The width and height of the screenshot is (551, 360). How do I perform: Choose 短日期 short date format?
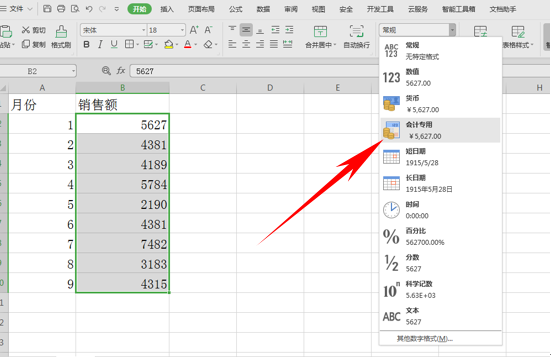(441, 157)
